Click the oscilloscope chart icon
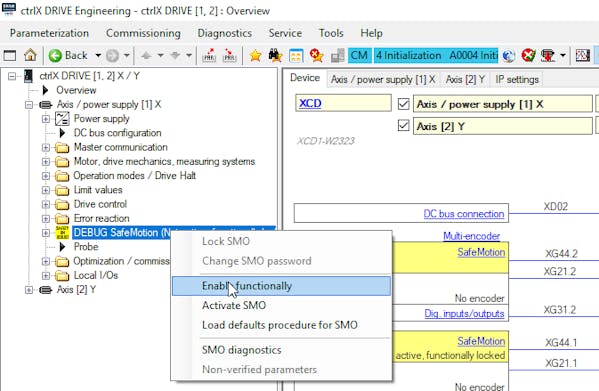The width and height of the screenshot is (599, 391). pyautogui.click(x=583, y=56)
